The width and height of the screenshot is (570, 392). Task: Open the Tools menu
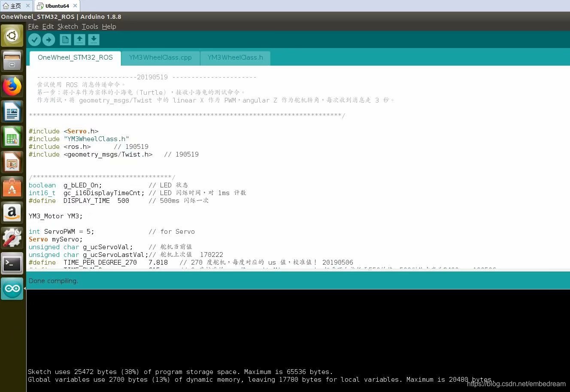point(90,27)
